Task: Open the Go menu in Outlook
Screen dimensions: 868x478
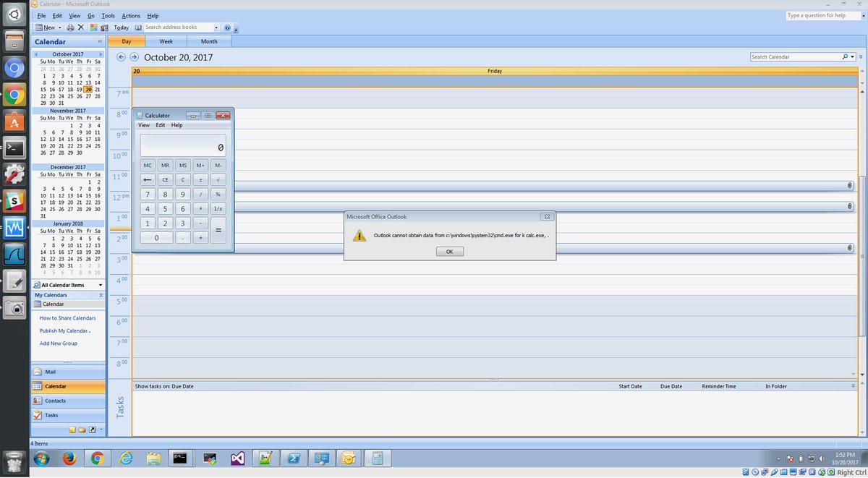Action: click(x=91, y=15)
